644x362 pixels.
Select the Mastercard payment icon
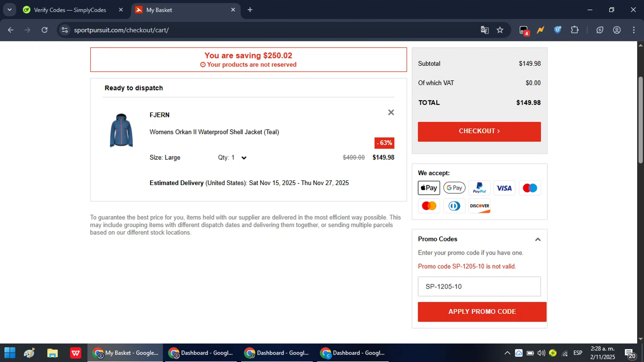429,206
